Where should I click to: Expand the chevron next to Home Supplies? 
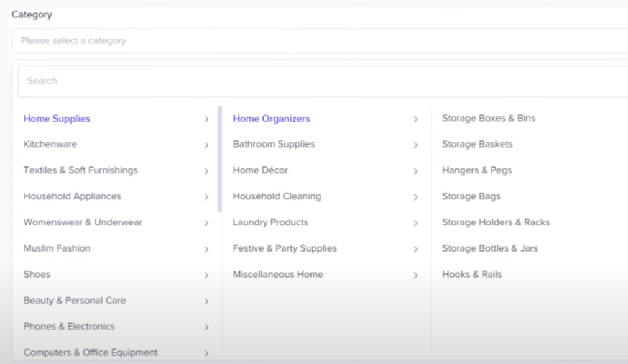tap(206, 119)
